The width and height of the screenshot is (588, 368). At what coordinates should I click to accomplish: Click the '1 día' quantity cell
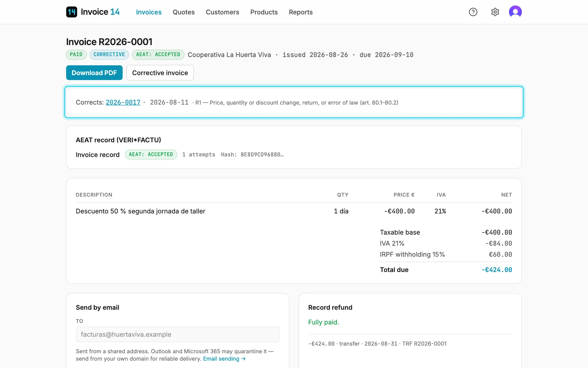click(x=341, y=211)
